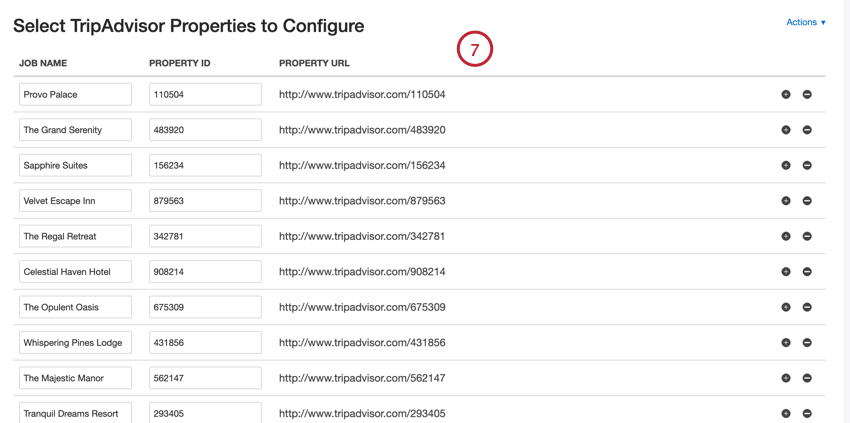Viewport: 850px width, 423px height.
Task: Add a row below Celestial Haven Hotel
Action: 786,272
